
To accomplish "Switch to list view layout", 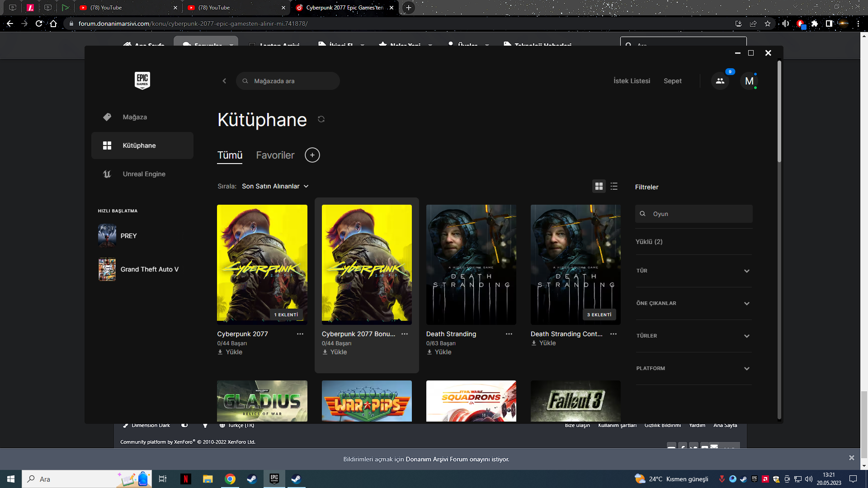I will click(x=614, y=186).
